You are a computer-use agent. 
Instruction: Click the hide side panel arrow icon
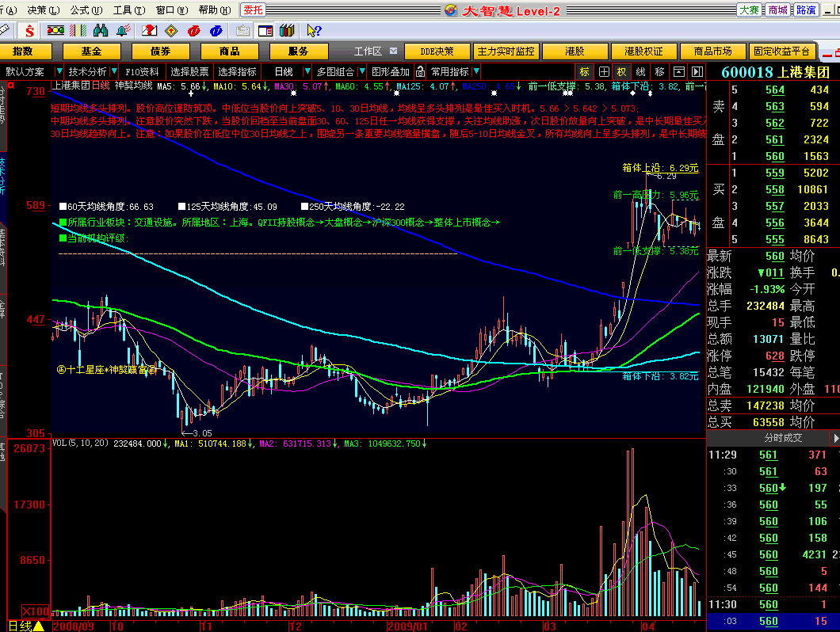pyautogui.click(x=697, y=72)
